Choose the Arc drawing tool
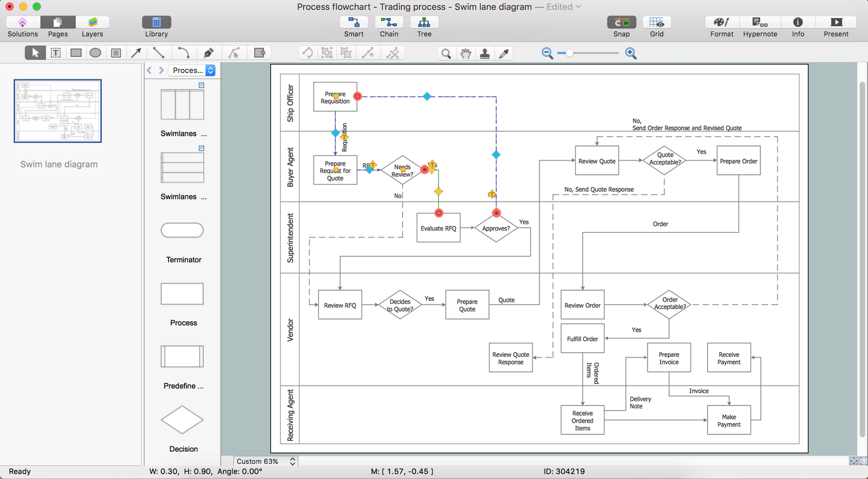 coord(183,53)
